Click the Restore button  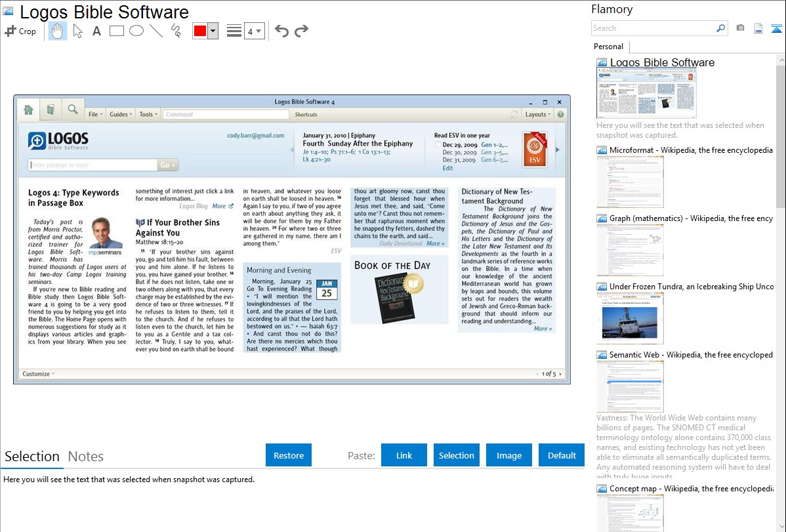click(x=289, y=455)
